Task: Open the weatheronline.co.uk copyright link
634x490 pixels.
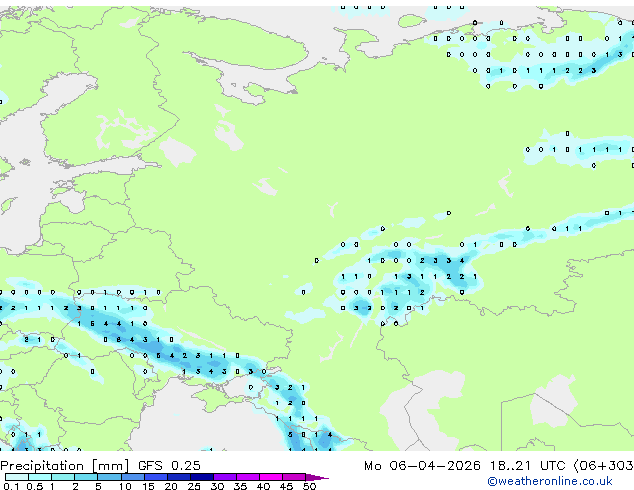Action: coord(550,481)
